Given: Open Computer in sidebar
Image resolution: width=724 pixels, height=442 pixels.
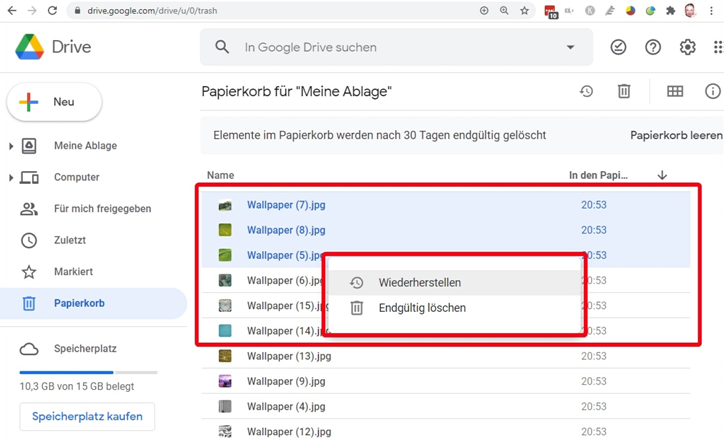Looking at the screenshot, I should [x=77, y=177].
